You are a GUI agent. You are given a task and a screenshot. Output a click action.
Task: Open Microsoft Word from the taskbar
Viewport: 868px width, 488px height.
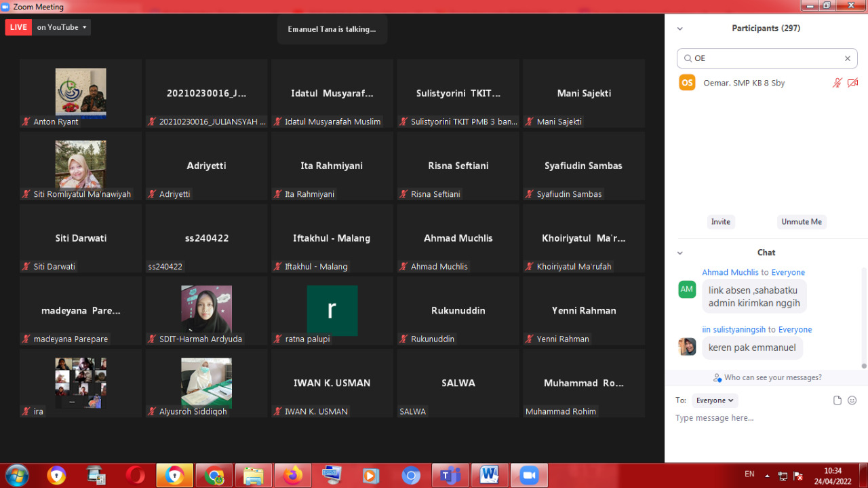coord(490,475)
